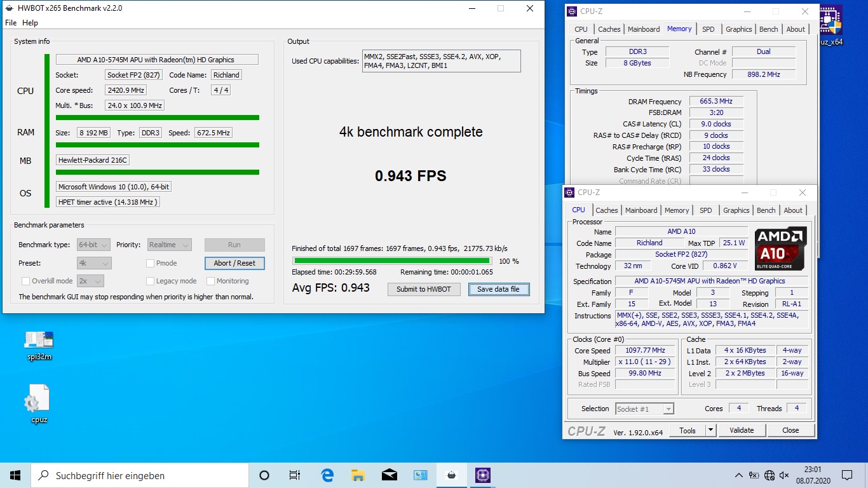Launch Microsoft Edge from taskbar
868x488 pixels.
(327, 475)
